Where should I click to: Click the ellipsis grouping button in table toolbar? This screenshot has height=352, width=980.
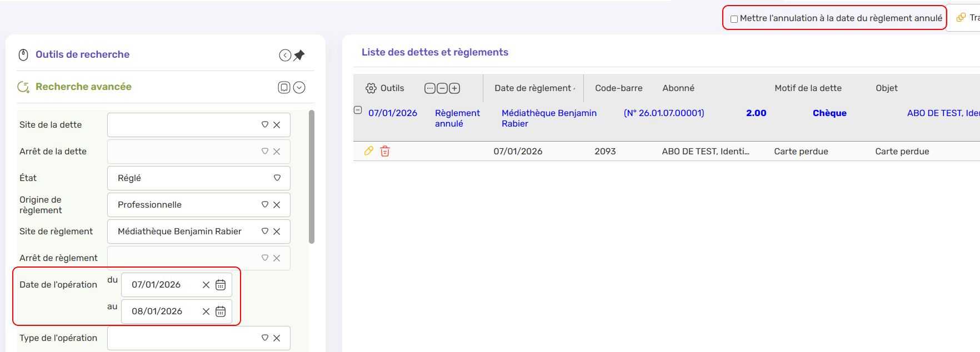(430, 88)
